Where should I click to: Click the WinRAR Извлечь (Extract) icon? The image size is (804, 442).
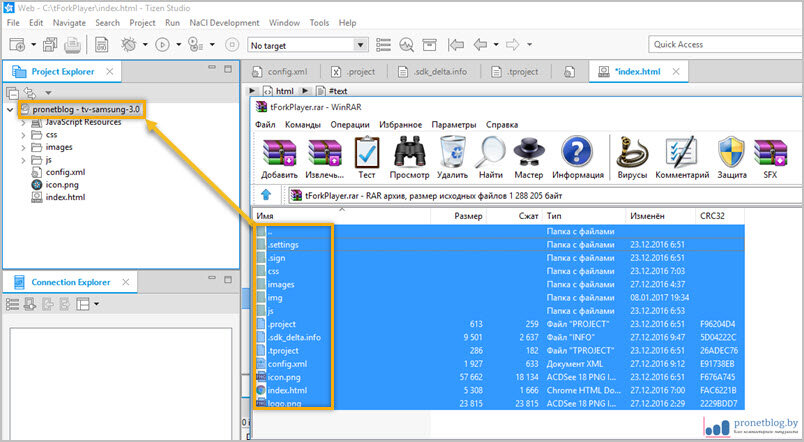click(x=325, y=153)
